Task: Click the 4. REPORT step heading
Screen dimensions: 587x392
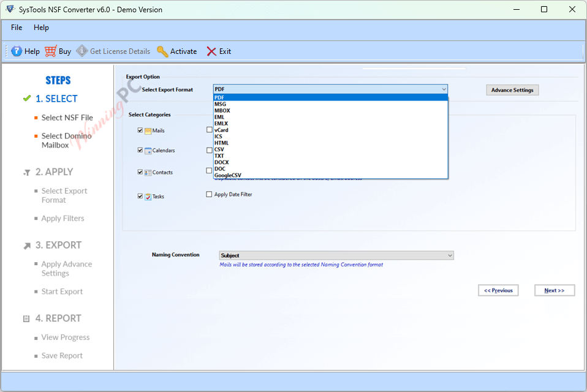Action: 58,318
